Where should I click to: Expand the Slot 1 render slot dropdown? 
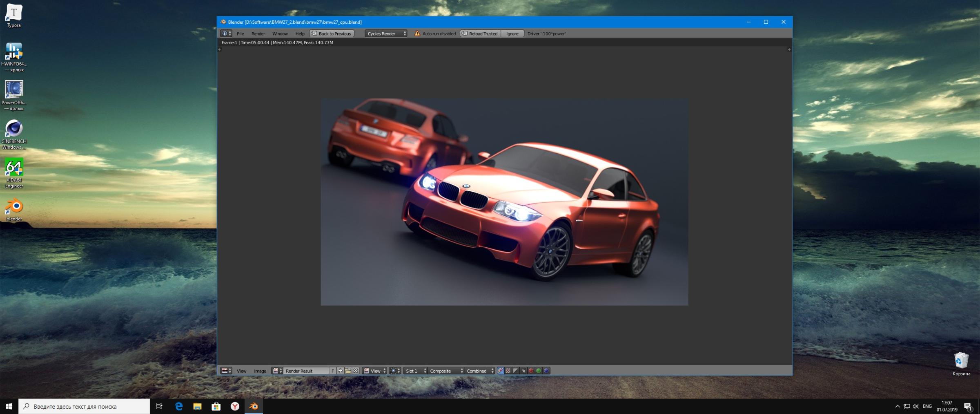[415, 371]
